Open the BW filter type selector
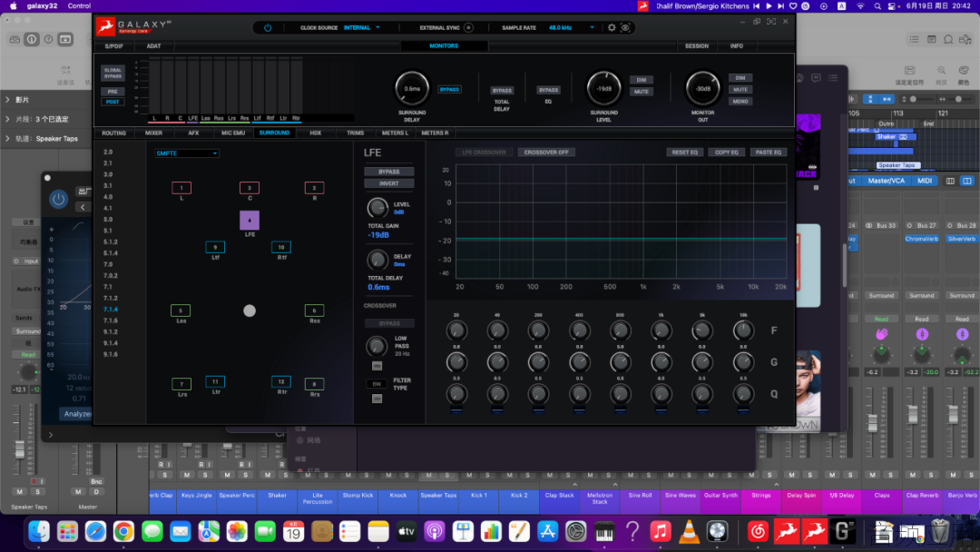Screen dimensions: 980x552 click(x=377, y=384)
